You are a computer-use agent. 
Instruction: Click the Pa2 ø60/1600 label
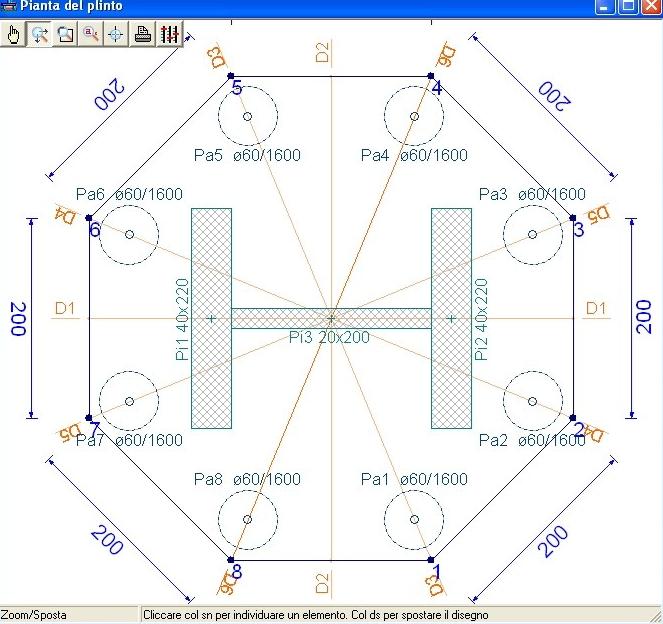532,441
